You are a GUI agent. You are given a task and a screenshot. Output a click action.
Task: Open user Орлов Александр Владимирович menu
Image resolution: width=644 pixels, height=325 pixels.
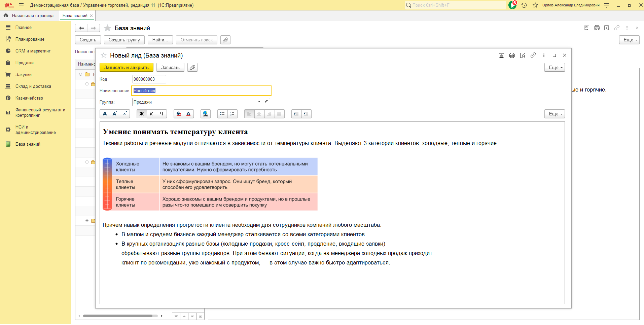point(571,5)
